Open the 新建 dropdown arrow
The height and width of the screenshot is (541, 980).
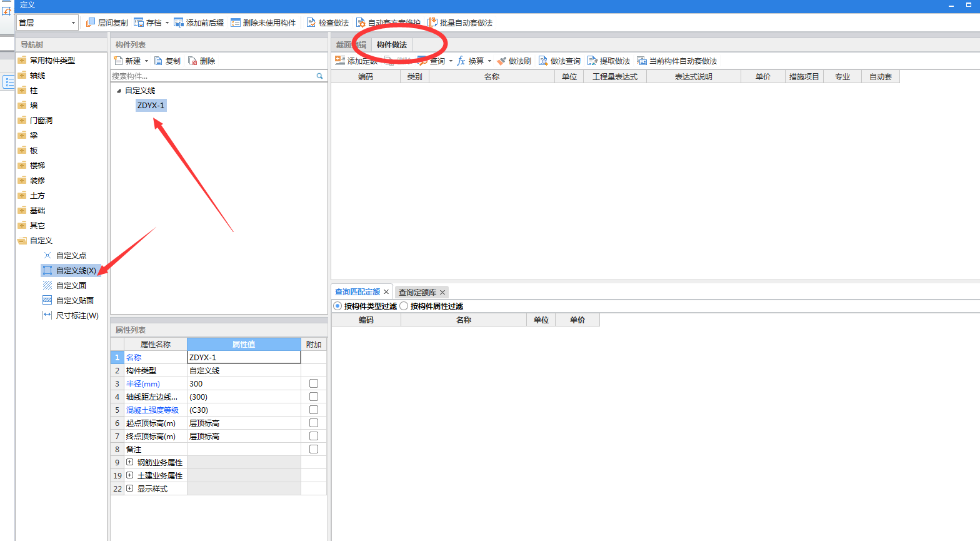coord(146,61)
